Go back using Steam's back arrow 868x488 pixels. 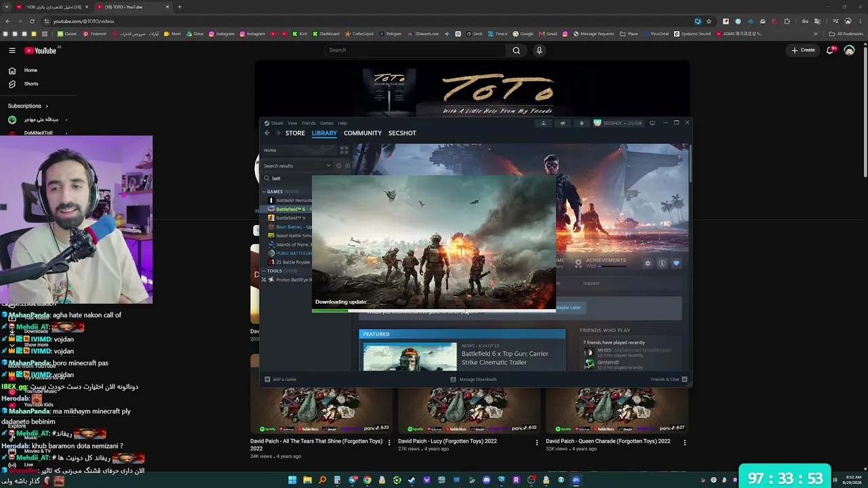pos(267,133)
